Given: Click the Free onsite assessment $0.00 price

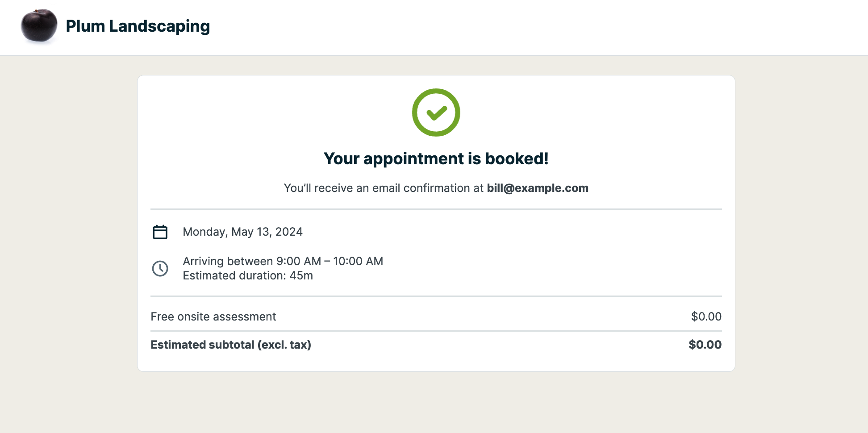Looking at the screenshot, I should (x=706, y=316).
